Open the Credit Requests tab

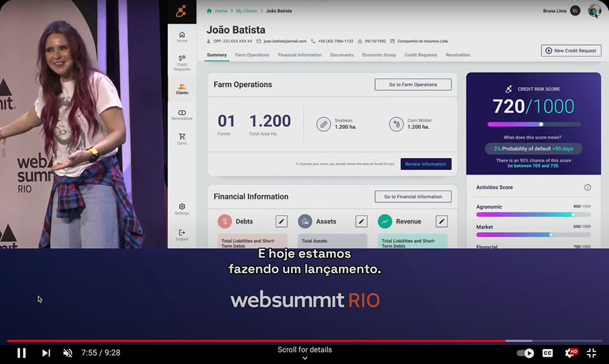tap(421, 55)
